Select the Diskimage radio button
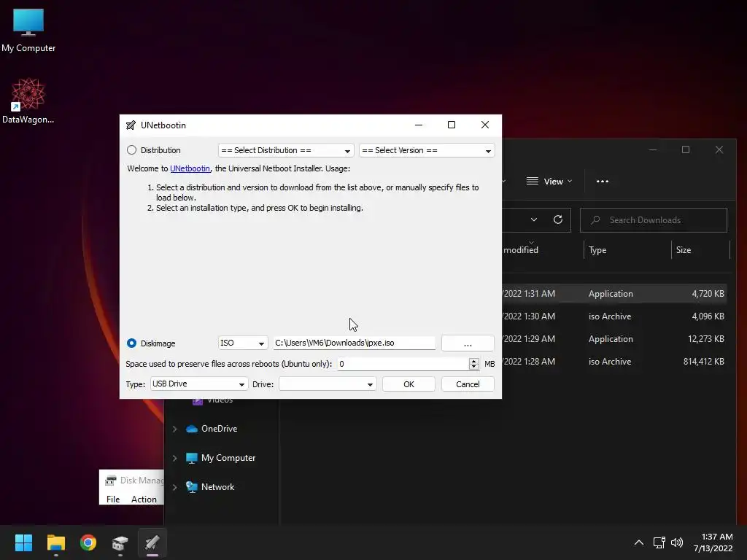This screenshot has height=560, width=747. click(131, 343)
